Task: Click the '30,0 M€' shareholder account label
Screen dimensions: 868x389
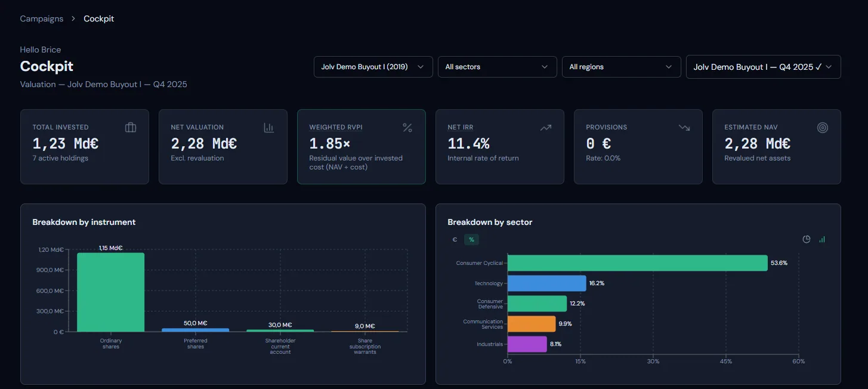Action: click(x=280, y=325)
